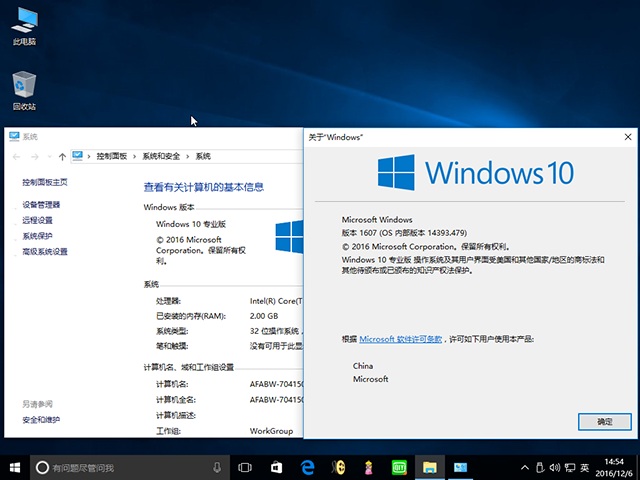Expand the breadcrumb arrow after 系统和安全

coord(189,156)
